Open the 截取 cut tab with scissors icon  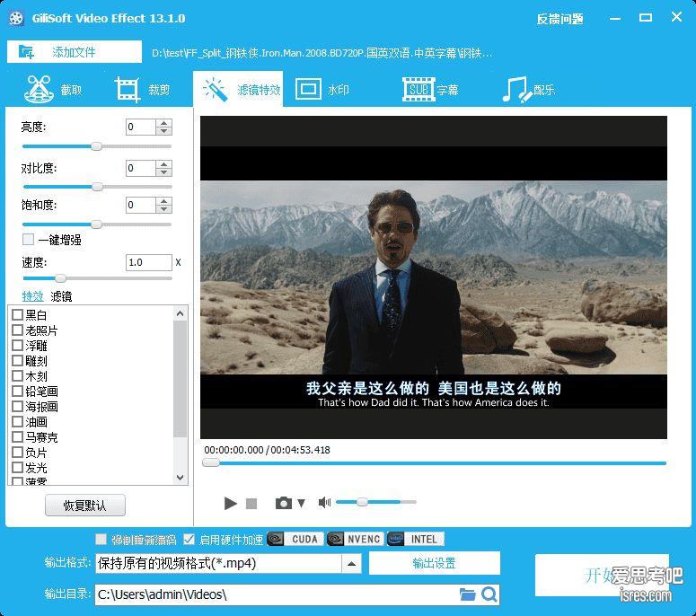(x=53, y=90)
